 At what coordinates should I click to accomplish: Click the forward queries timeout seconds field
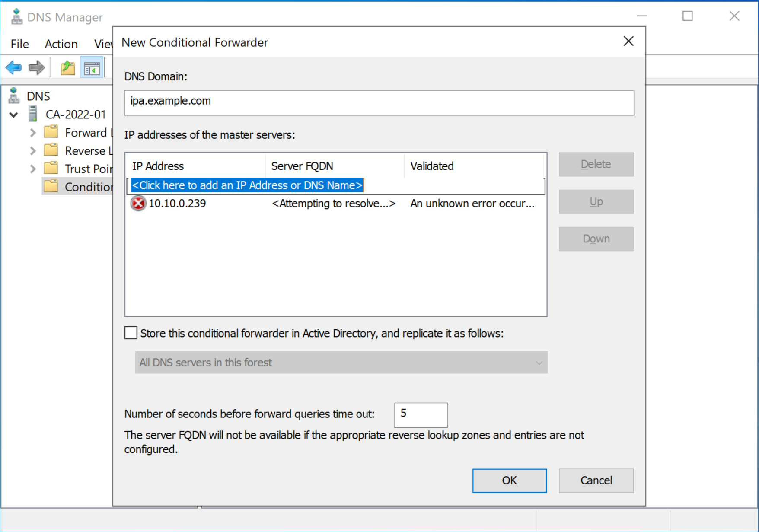coord(421,414)
